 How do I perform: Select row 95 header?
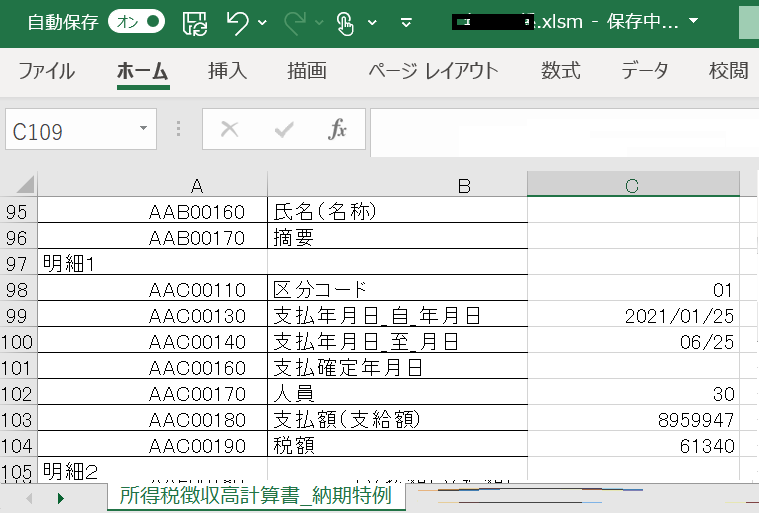pos(18,211)
